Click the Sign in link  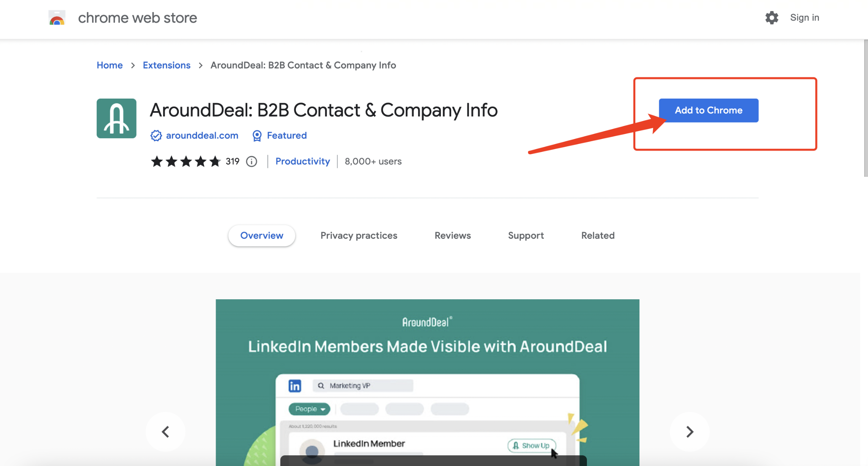[804, 18]
